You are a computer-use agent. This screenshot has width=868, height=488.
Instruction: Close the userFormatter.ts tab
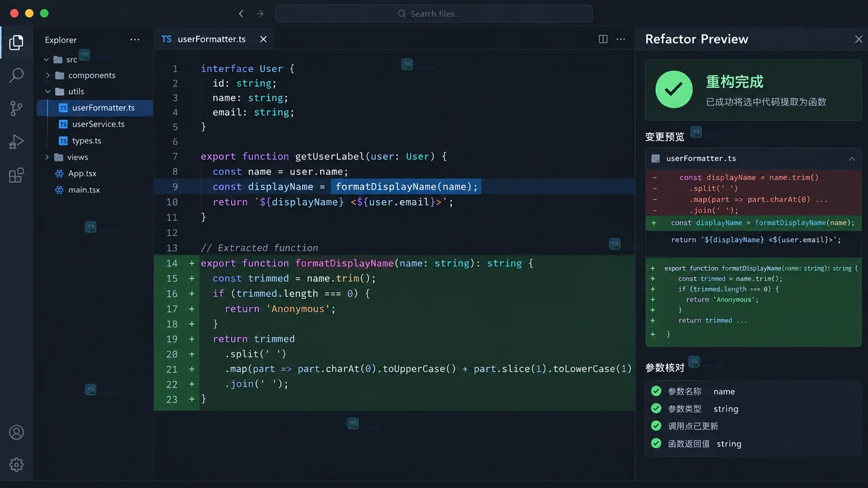pyautogui.click(x=263, y=39)
